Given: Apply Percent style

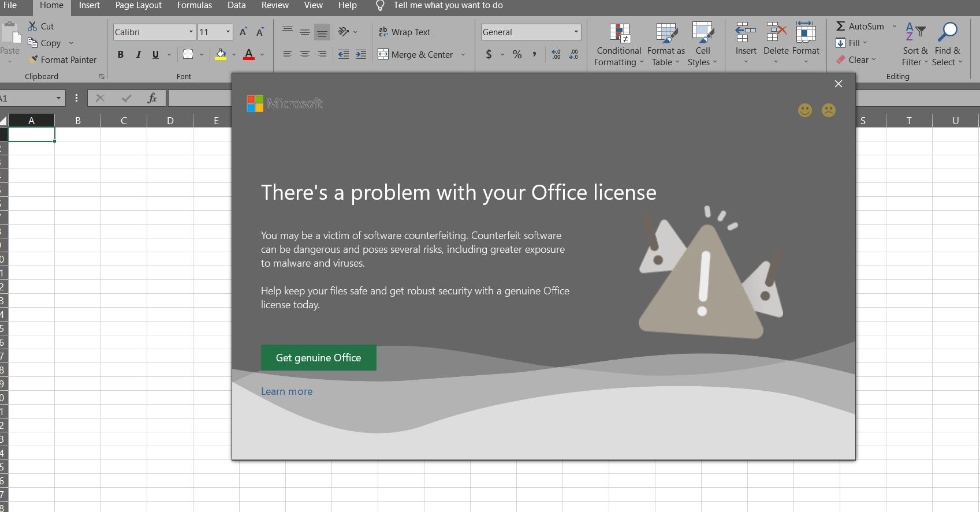Looking at the screenshot, I should [517, 54].
